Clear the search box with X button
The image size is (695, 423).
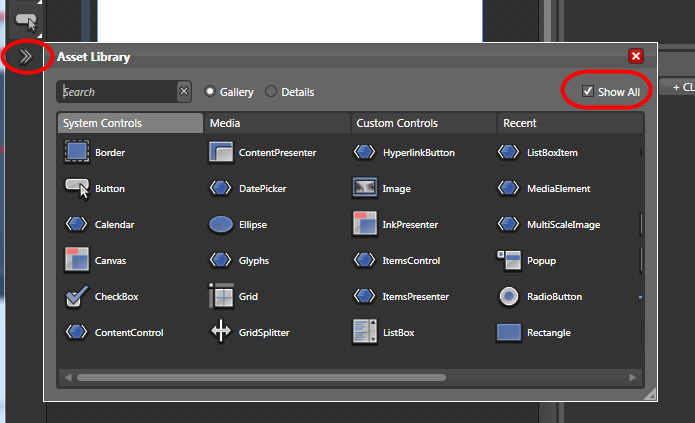click(183, 92)
